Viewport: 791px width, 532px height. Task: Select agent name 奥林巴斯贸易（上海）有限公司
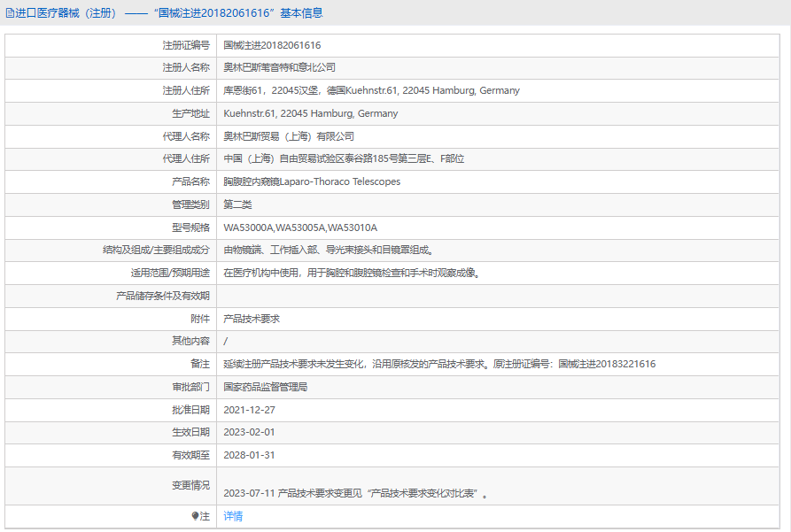[289, 136]
